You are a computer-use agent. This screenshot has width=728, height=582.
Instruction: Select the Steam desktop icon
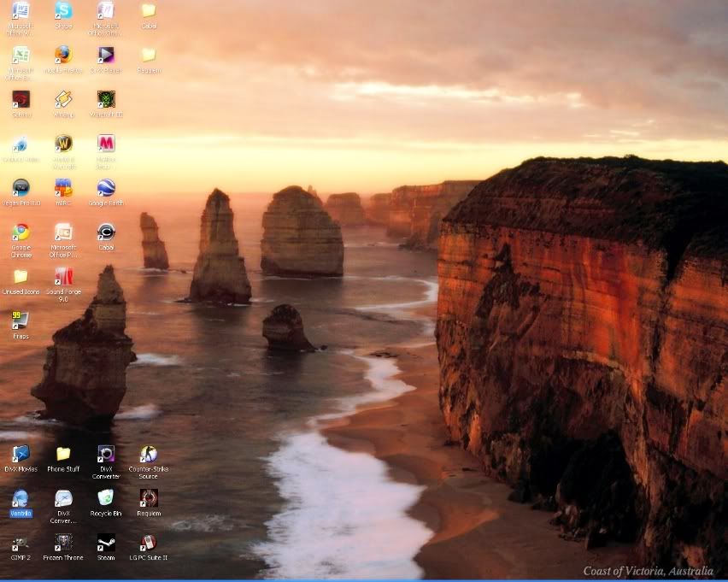(106, 543)
